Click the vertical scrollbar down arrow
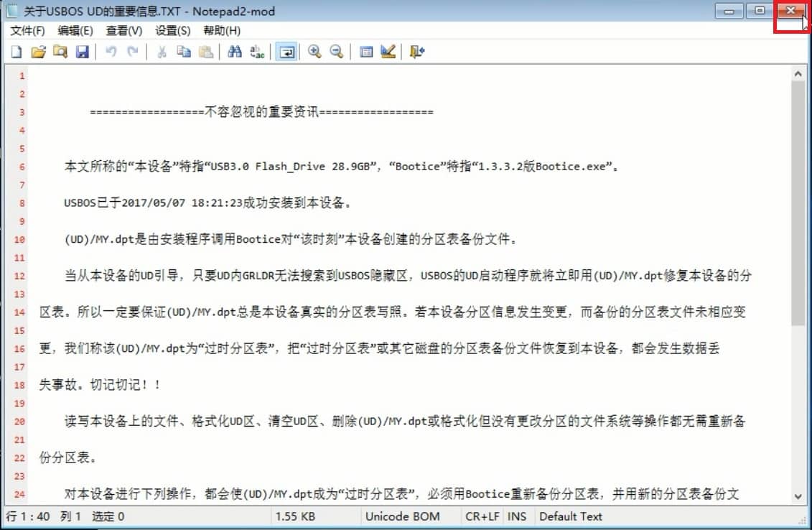Viewport: 812px width, 530px height. 798,496
